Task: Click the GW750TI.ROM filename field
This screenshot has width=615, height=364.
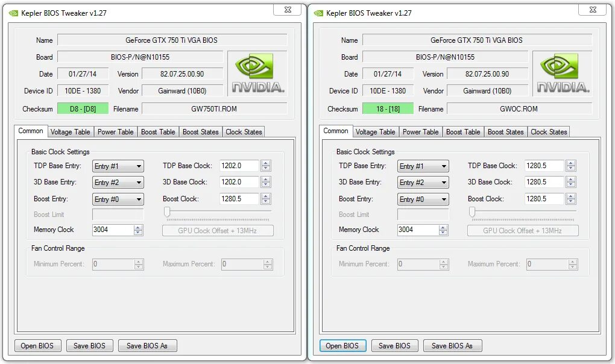Action: [x=214, y=109]
